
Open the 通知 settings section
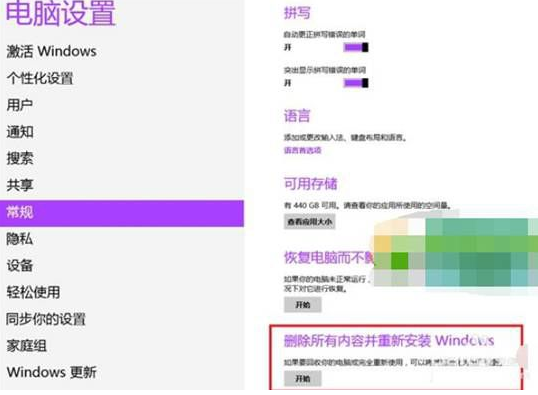pyautogui.click(x=20, y=132)
